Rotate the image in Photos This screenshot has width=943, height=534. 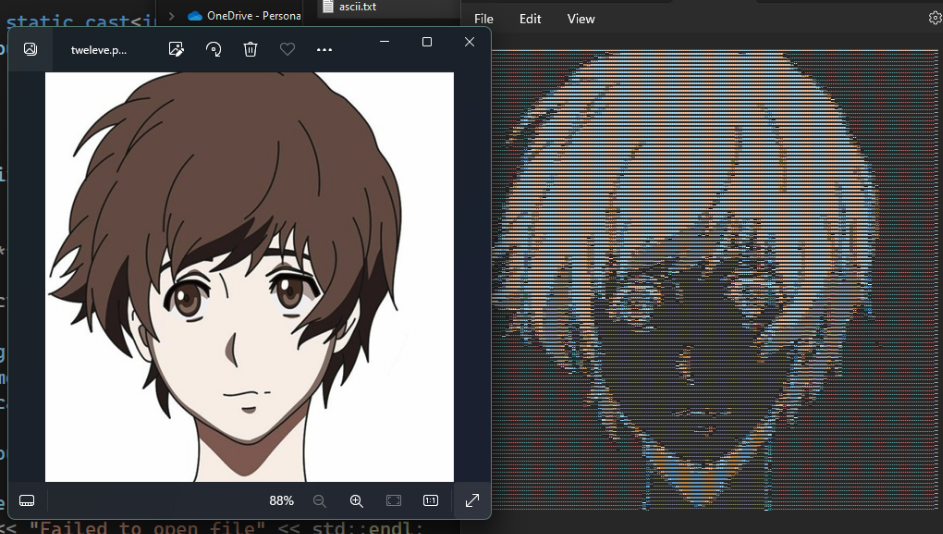(x=213, y=49)
